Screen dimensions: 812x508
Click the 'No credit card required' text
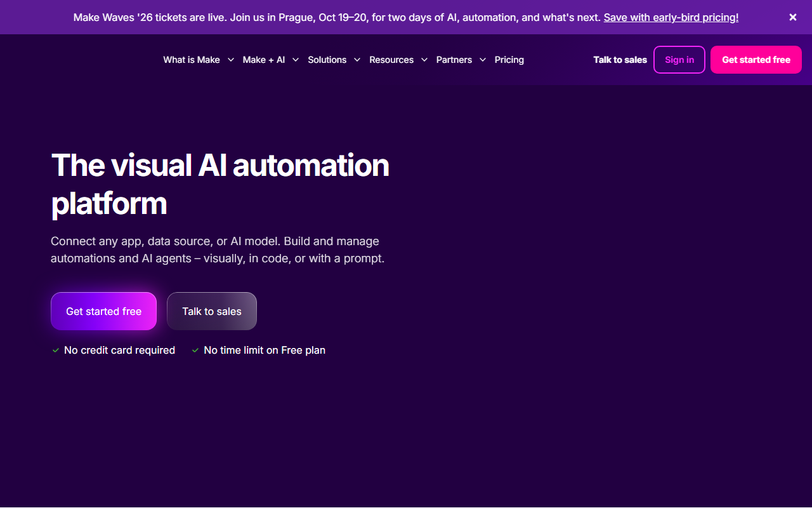pos(120,350)
